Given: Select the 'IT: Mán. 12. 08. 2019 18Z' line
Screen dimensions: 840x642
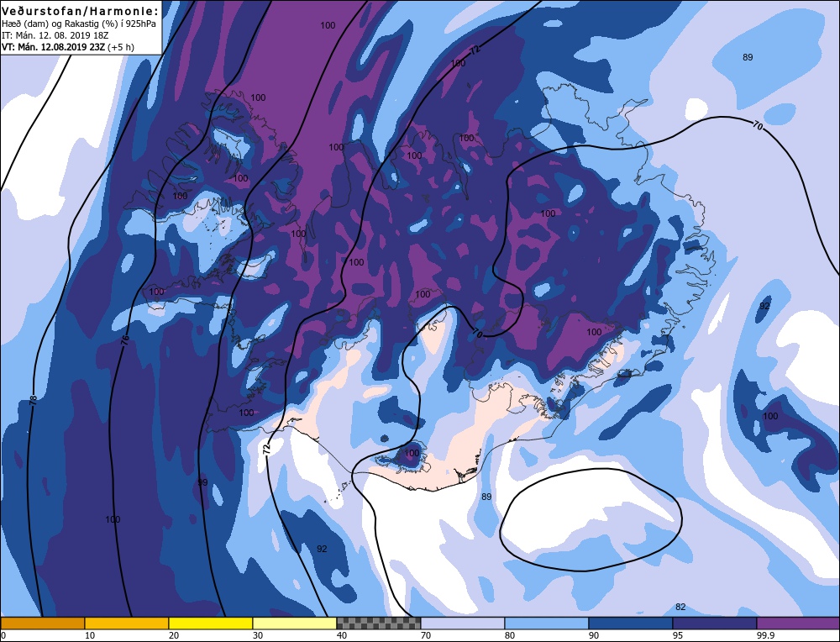Looking at the screenshot, I should pos(55,35).
